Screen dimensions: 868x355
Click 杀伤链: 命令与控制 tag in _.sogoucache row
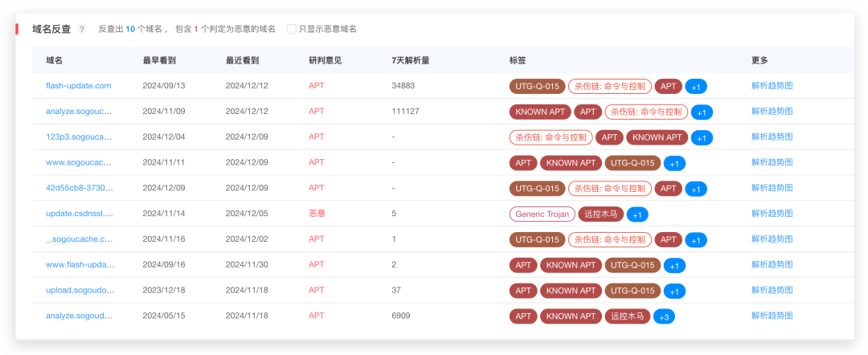(x=609, y=239)
